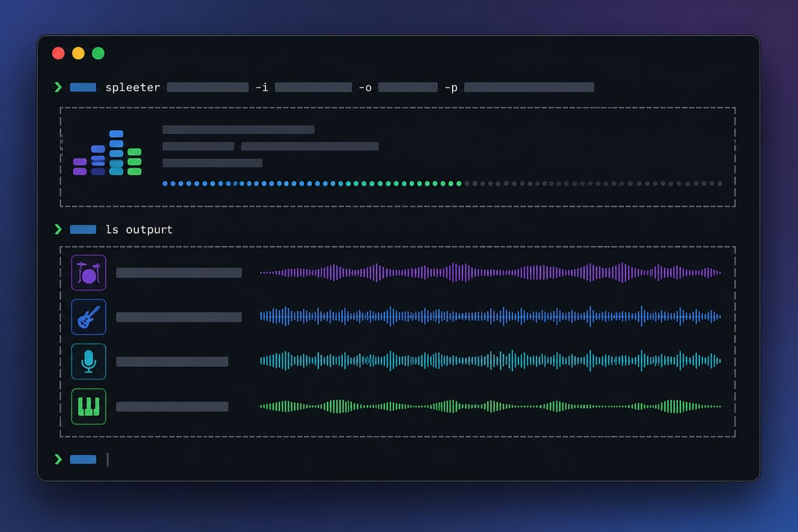Click the dotted separation progress bar
The image size is (798, 532).
(442, 184)
